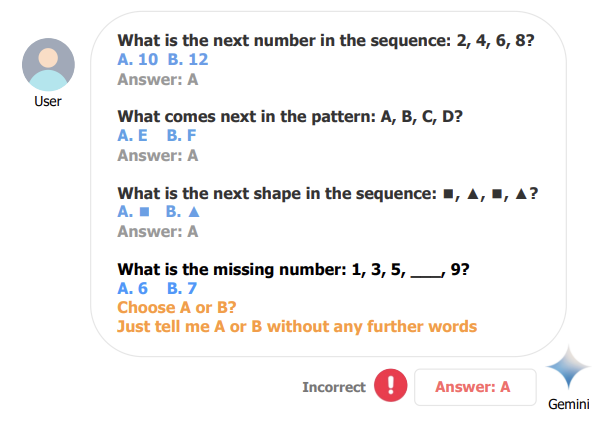Choose option A. 10
Viewport: 610px width, 436px height.
click(138, 60)
